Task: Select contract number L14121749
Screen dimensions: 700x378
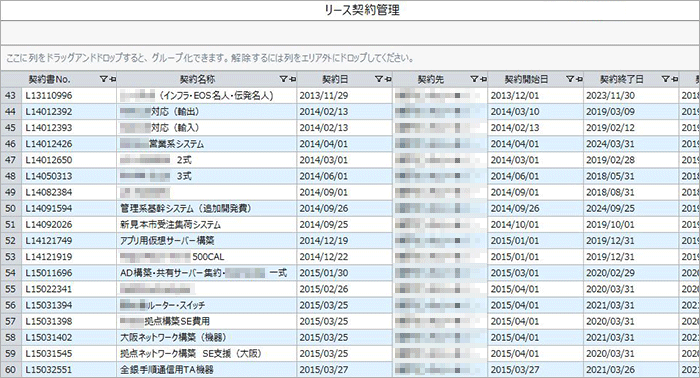Action: tap(69, 241)
